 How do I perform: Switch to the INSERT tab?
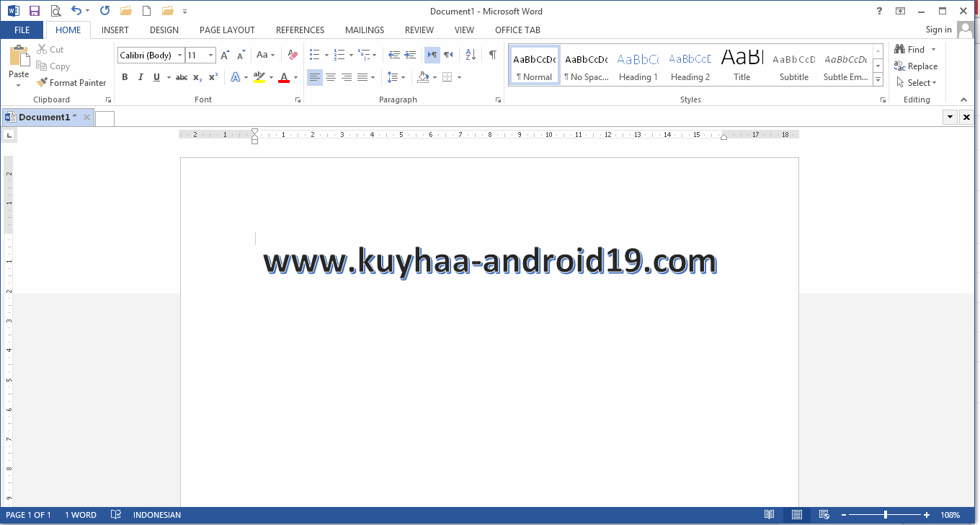coord(115,30)
